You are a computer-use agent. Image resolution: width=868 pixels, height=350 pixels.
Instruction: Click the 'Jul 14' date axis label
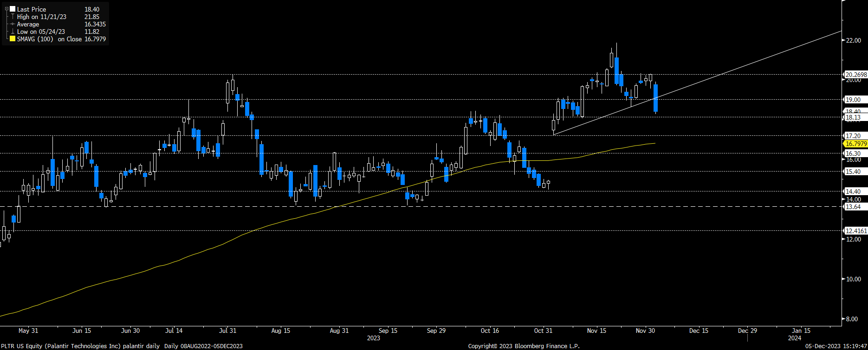point(174,331)
